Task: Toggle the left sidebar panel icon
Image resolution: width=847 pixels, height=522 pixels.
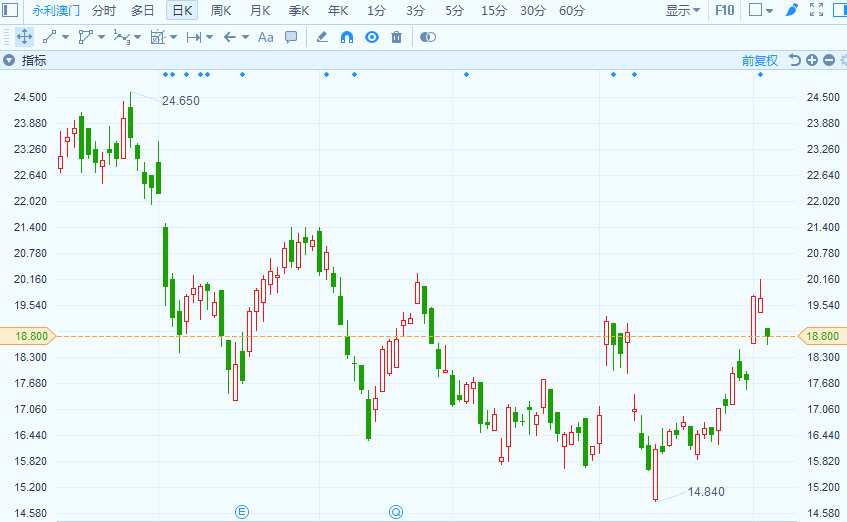Action: click(x=10, y=10)
